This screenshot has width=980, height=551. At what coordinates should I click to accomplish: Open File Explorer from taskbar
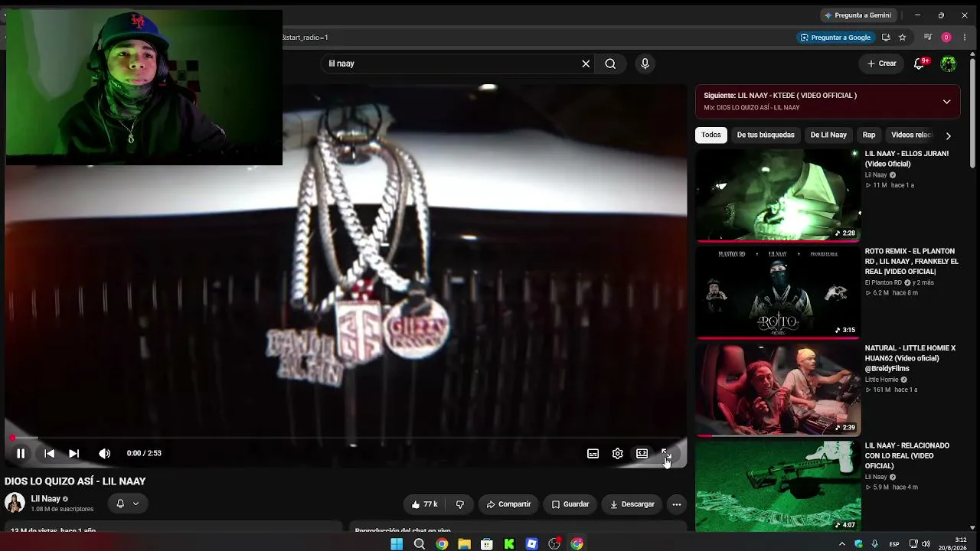(464, 544)
